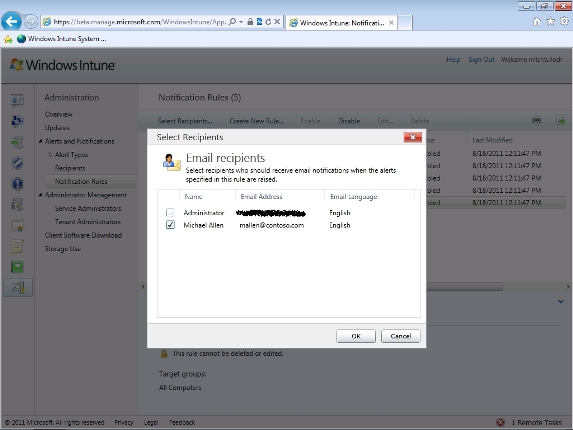Screen dimensions: 573x430
Task: Collapse the Alerts and Notifications tree node
Action: click(41, 141)
